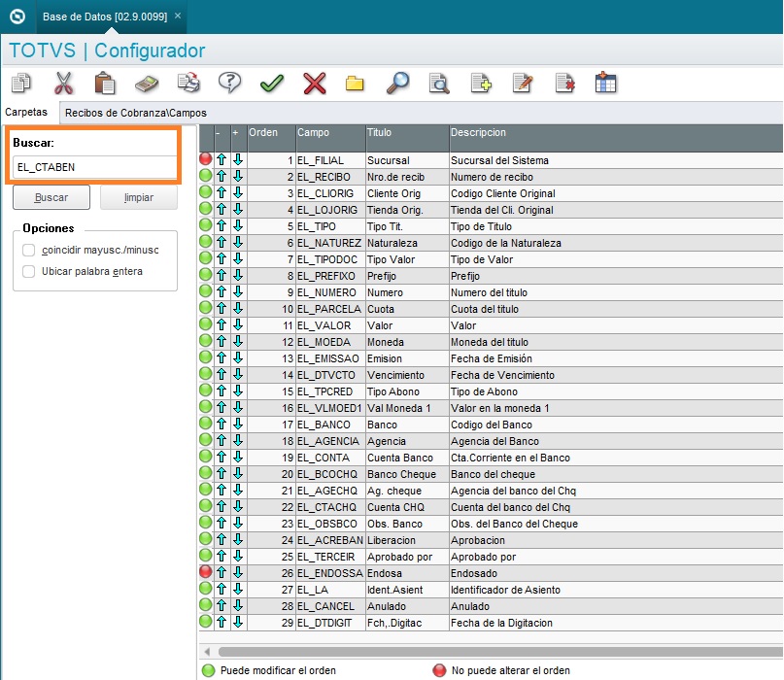Move EL_CANCEL row down with arrow
This screenshot has width=784, height=680.
(x=238, y=605)
